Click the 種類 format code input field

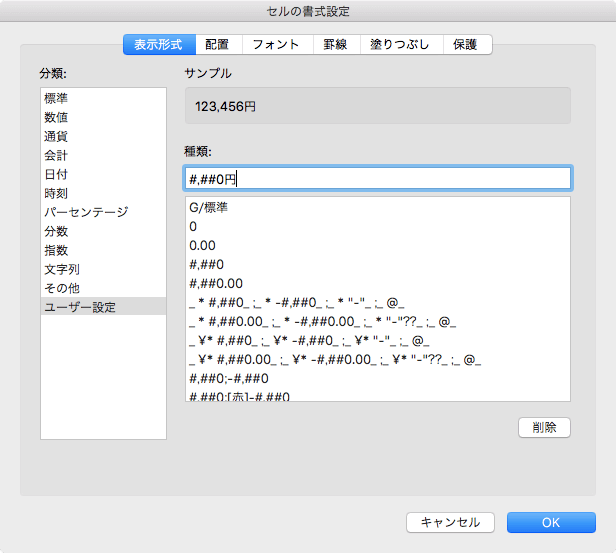tap(378, 179)
